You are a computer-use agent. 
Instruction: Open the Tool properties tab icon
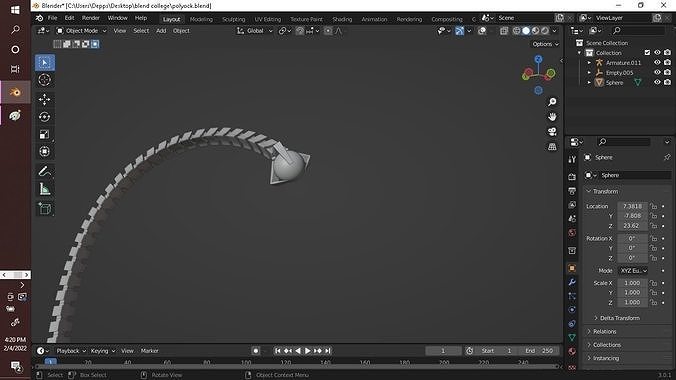[x=572, y=160]
